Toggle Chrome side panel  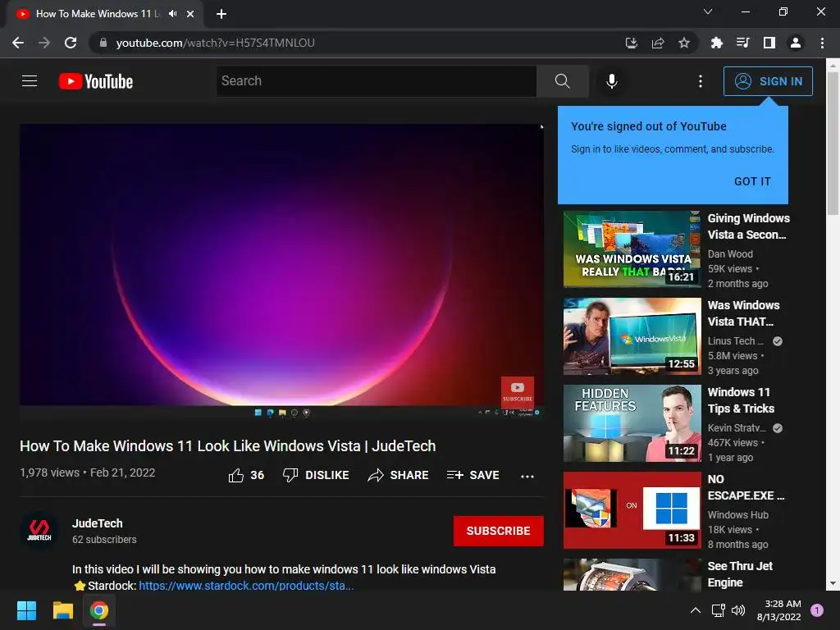click(x=769, y=43)
